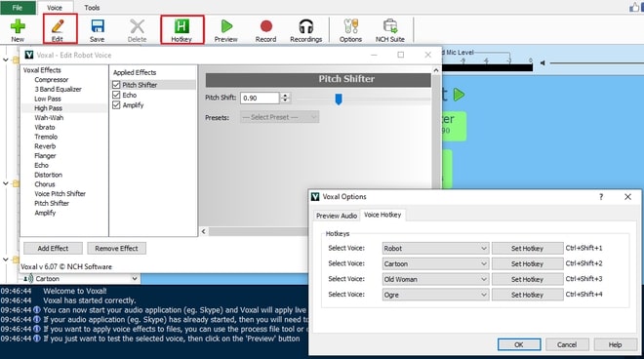
Task: Select Echo in the Voxal Effects list
Action: [42, 165]
